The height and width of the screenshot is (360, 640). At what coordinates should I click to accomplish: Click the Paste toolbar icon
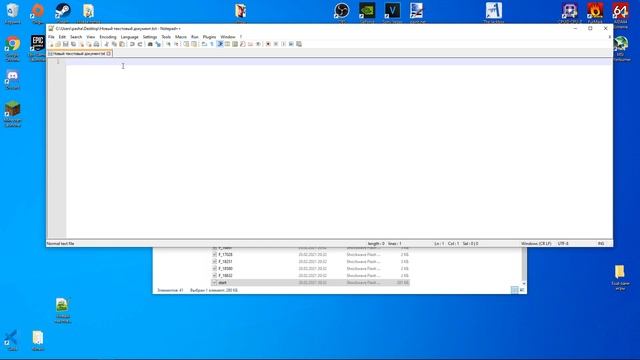point(122,44)
